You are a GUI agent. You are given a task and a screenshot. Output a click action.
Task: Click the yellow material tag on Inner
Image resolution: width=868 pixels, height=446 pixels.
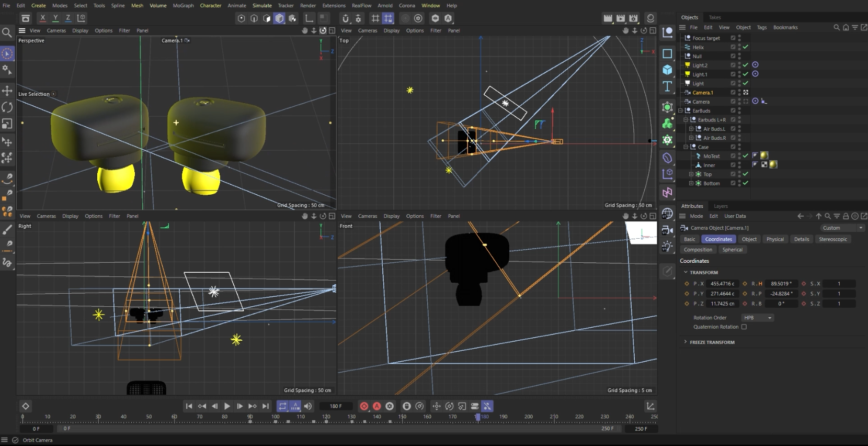point(773,164)
